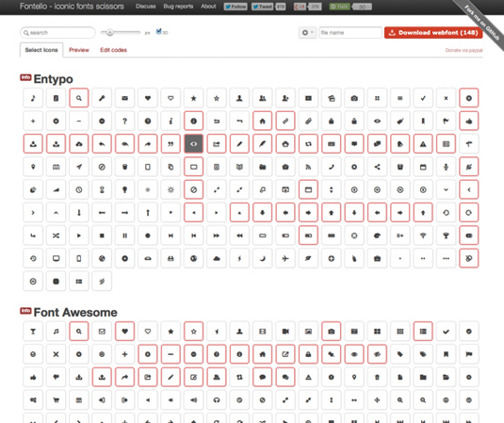Screen dimensions: 504x423
Task: Open the Preview tab
Action: click(79, 50)
